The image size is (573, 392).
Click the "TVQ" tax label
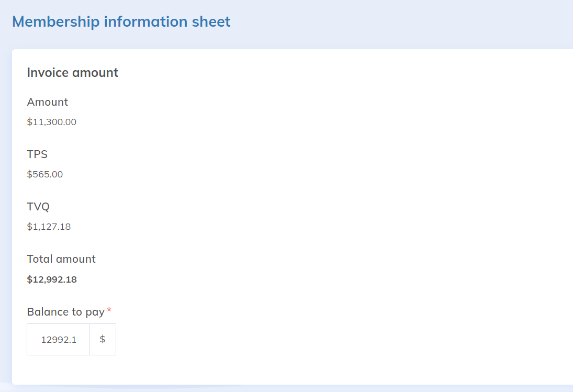38,207
